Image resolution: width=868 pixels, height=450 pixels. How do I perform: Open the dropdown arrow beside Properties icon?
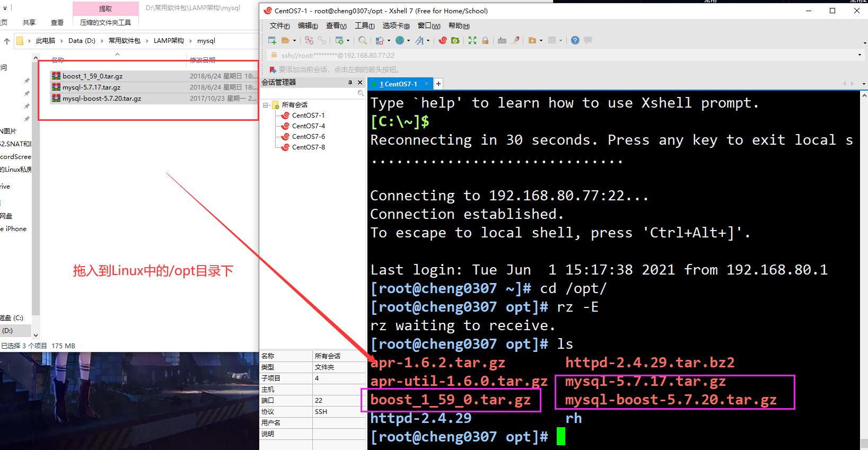pos(348,40)
